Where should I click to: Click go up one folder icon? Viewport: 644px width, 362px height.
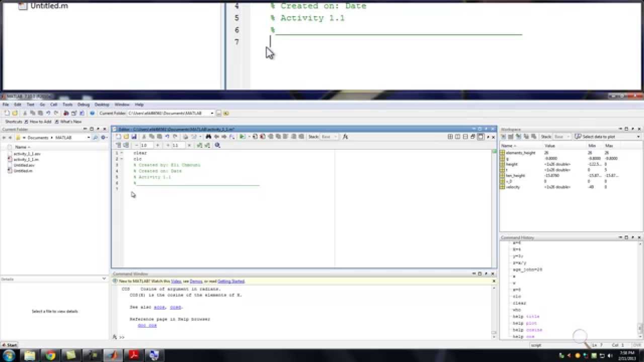pyautogui.click(x=226, y=113)
